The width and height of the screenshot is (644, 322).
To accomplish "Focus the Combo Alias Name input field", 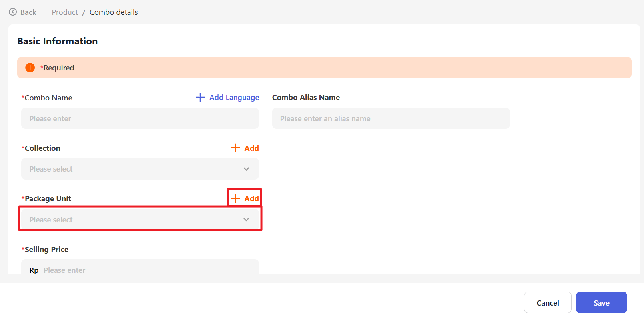I will click(391, 118).
